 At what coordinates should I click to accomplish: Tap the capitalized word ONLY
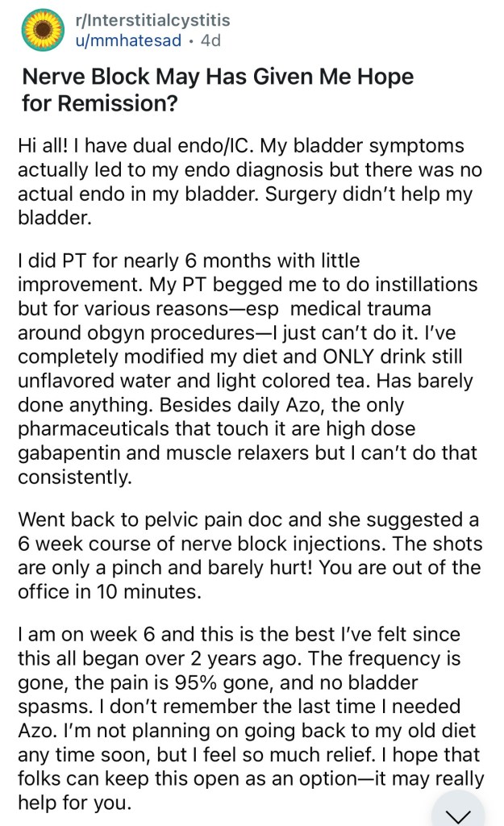(x=348, y=357)
